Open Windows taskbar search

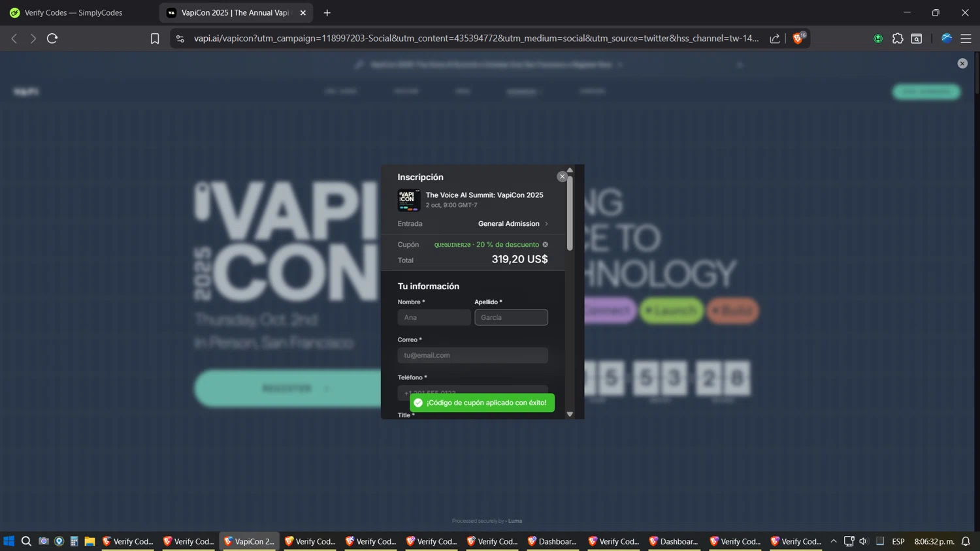coord(26,541)
